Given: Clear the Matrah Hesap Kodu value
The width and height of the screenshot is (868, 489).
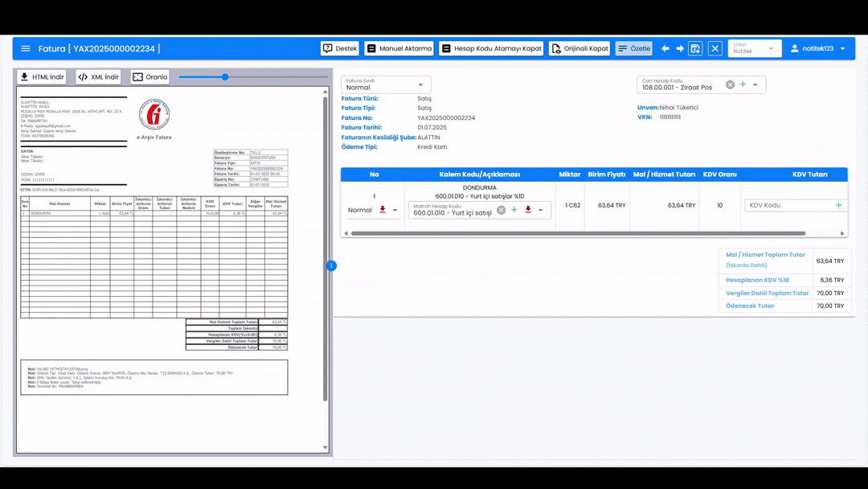Looking at the screenshot, I should (501, 210).
